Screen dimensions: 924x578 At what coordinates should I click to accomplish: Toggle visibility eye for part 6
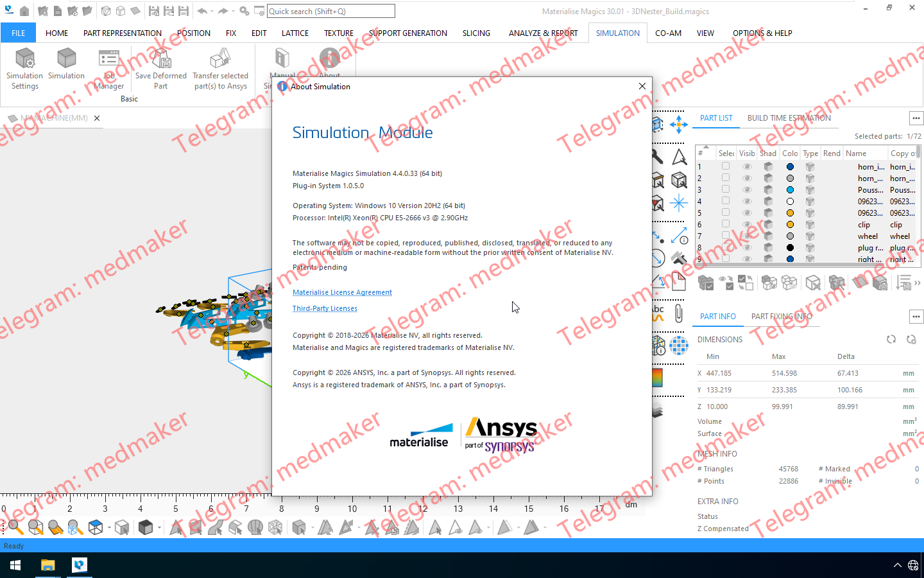(747, 224)
